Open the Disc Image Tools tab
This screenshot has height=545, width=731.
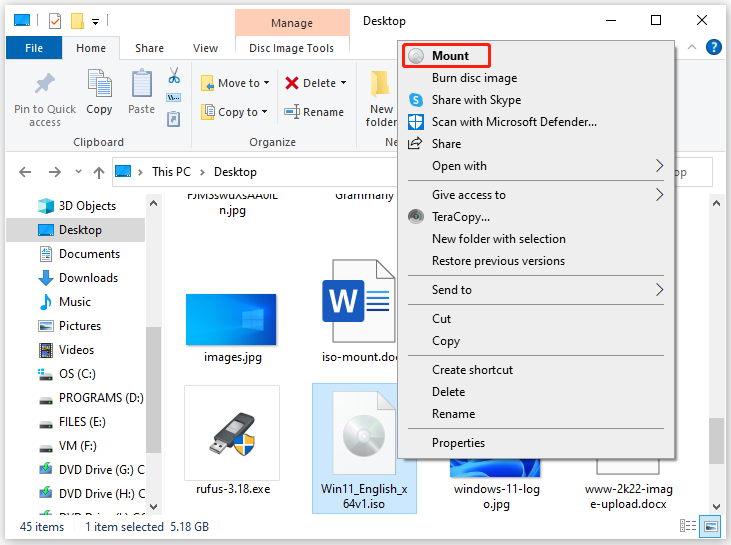click(x=291, y=48)
